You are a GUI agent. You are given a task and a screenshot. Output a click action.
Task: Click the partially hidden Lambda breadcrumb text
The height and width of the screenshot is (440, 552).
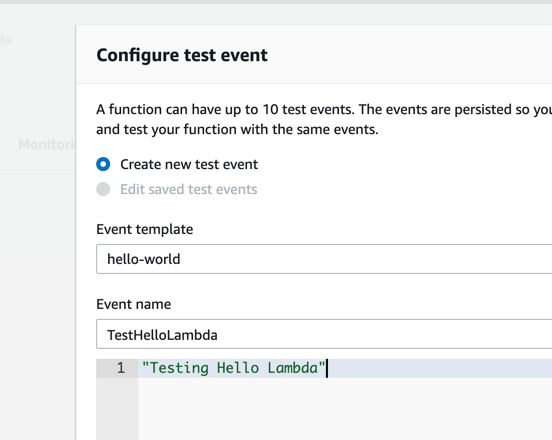pos(6,39)
